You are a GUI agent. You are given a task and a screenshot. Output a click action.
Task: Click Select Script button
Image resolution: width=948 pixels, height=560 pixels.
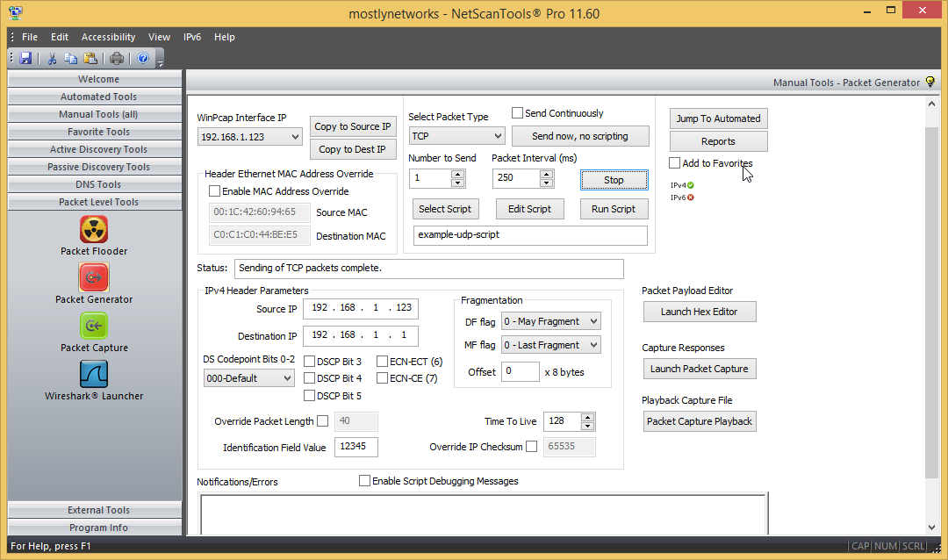pyautogui.click(x=446, y=209)
